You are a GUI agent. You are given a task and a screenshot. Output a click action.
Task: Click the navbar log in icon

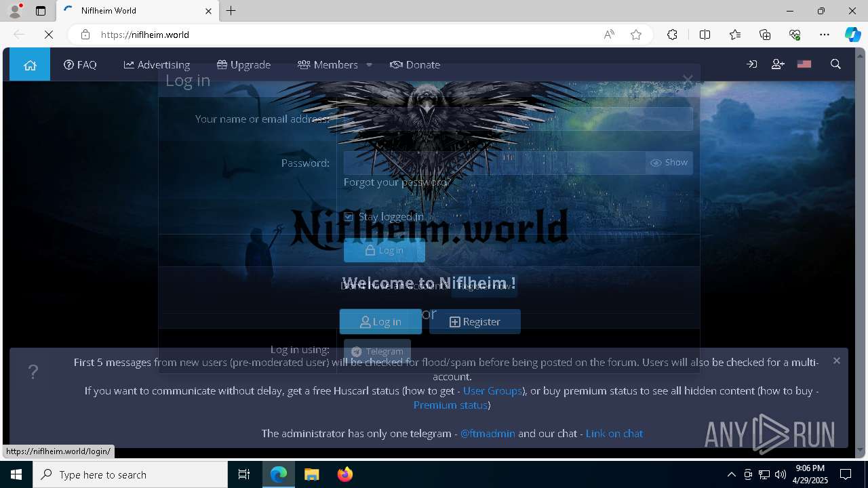coord(751,64)
